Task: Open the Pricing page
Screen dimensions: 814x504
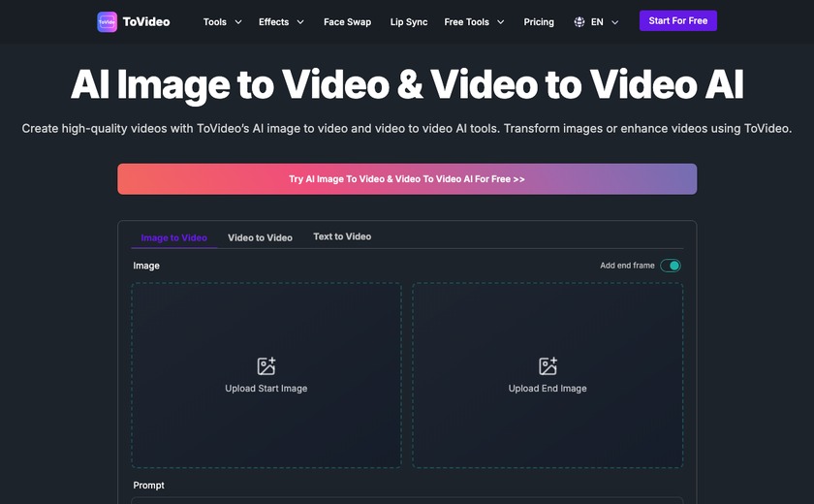Action: pyautogui.click(x=539, y=21)
